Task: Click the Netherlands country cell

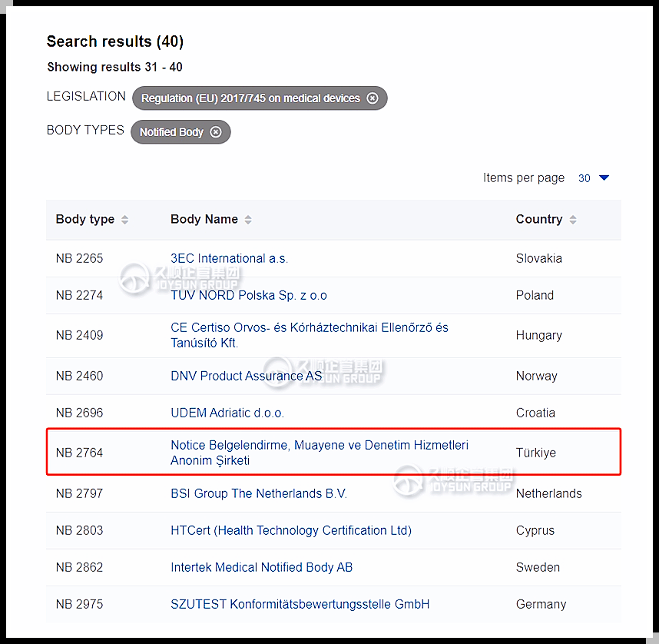Action: pyautogui.click(x=549, y=493)
